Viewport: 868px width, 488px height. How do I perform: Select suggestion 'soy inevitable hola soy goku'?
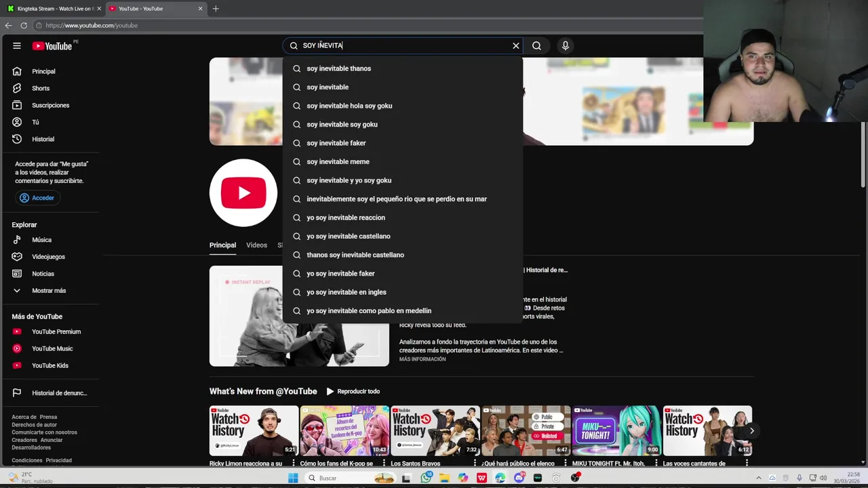click(x=403, y=106)
